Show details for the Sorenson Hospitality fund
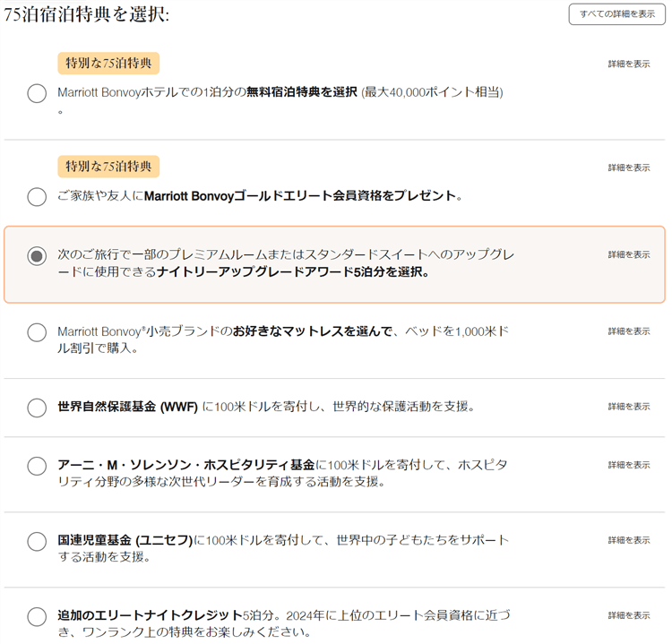672x644 pixels. [628, 465]
